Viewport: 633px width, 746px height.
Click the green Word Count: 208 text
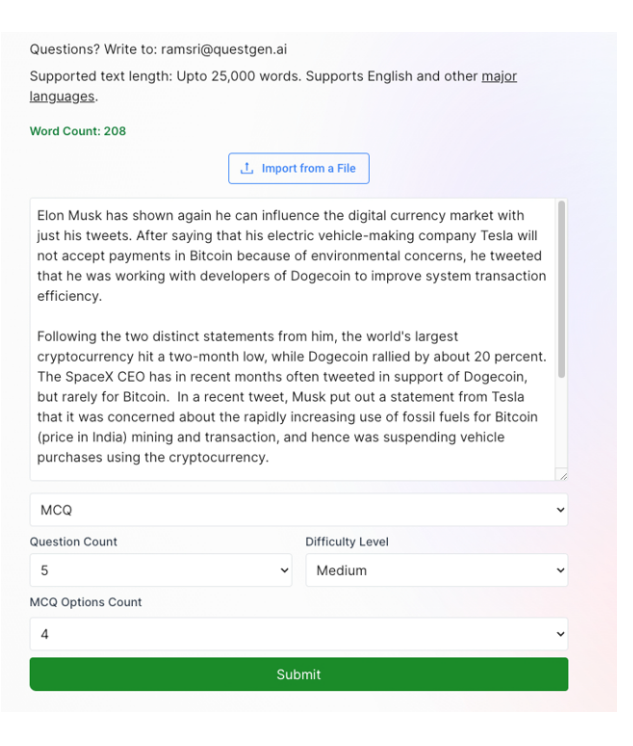[x=78, y=131]
